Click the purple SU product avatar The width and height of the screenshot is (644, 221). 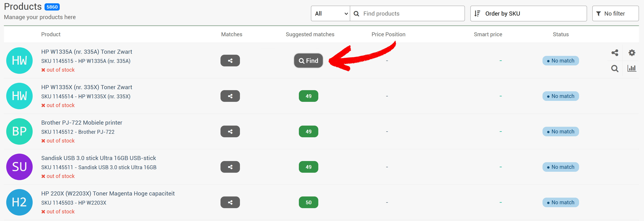tap(19, 167)
